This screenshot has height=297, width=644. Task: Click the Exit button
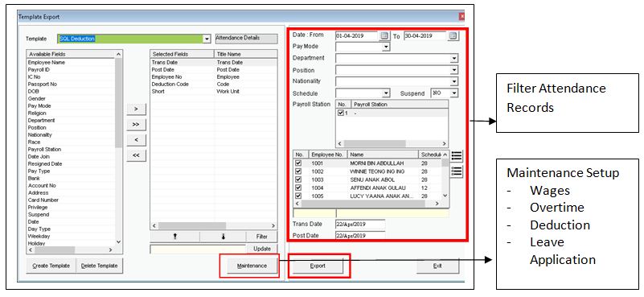(x=437, y=266)
